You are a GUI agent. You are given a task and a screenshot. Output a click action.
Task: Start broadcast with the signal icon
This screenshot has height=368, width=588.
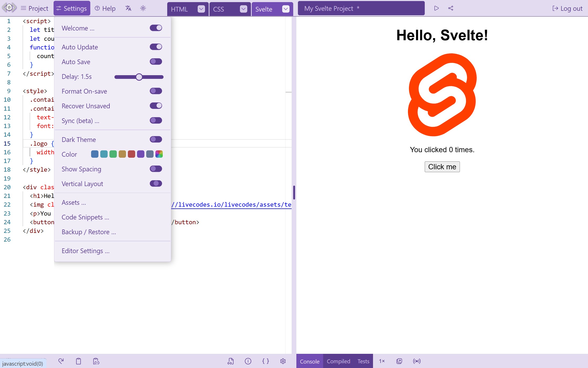pyautogui.click(x=416, y=361)
